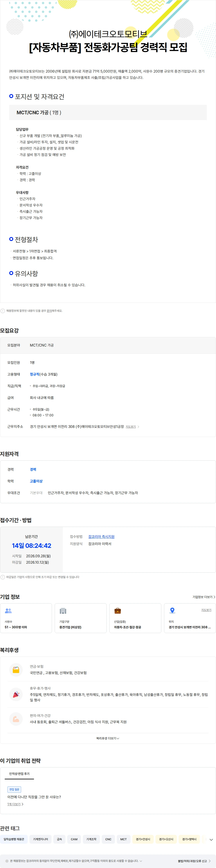Click the 08:00 ~ 17:00 working hours
The height and width of the screenshot is (868, 216).
coord(43,415)
